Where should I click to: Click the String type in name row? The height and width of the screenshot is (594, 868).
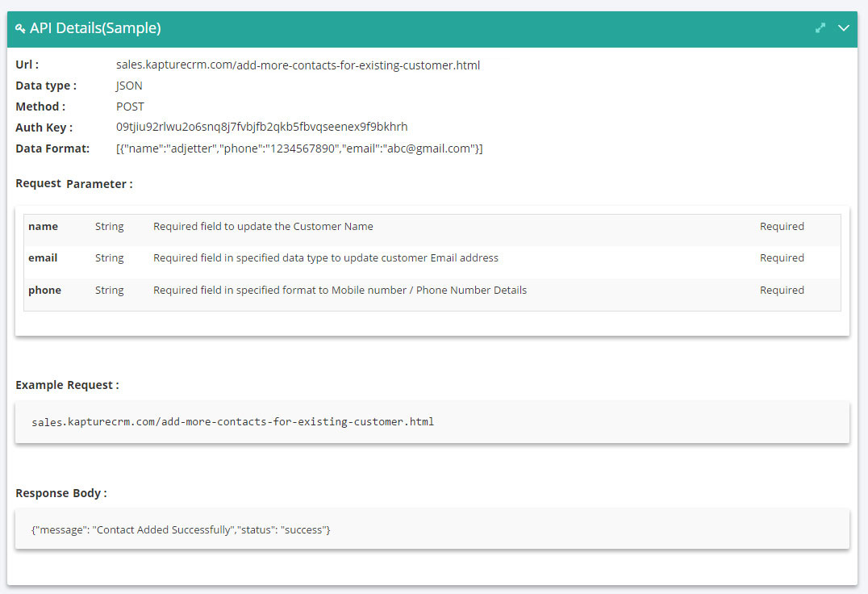point(109,227)
